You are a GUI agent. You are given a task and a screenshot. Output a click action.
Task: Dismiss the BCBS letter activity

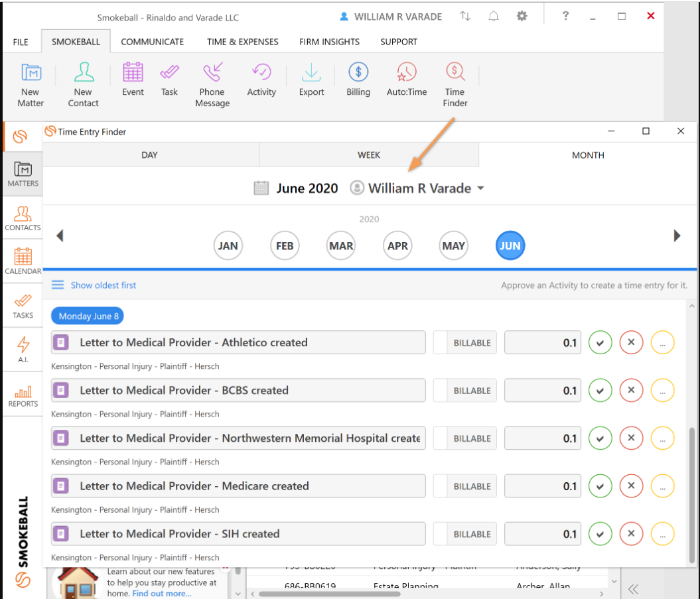point(631,391)
